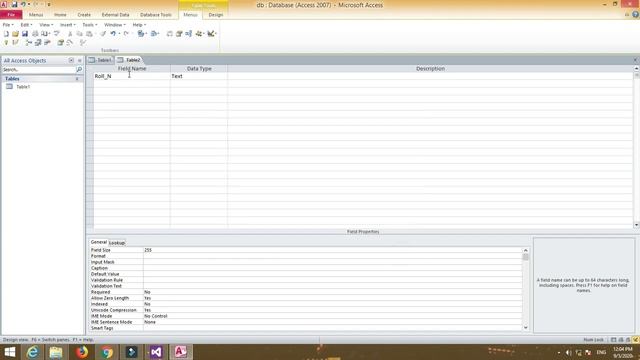This screenshot has height=360, width=640.
Task: Open the classic Window menu dropdown
Action: click(115, 25)
